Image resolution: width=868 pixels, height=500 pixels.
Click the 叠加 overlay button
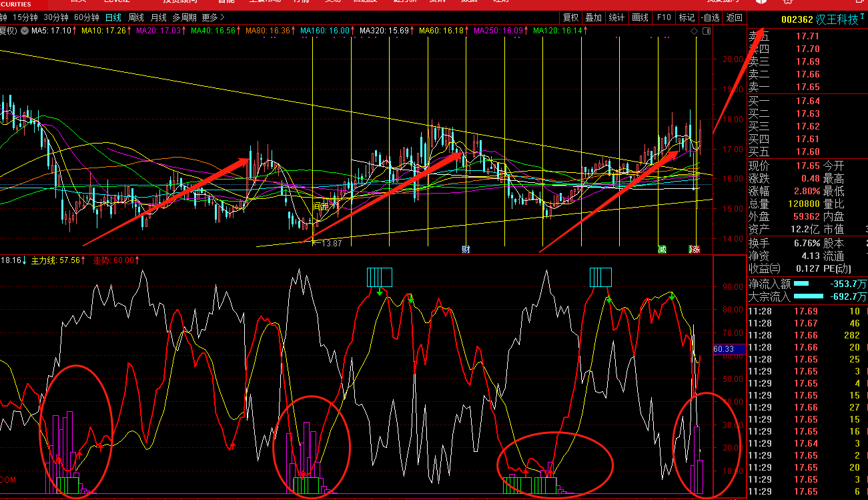[593, 17]
